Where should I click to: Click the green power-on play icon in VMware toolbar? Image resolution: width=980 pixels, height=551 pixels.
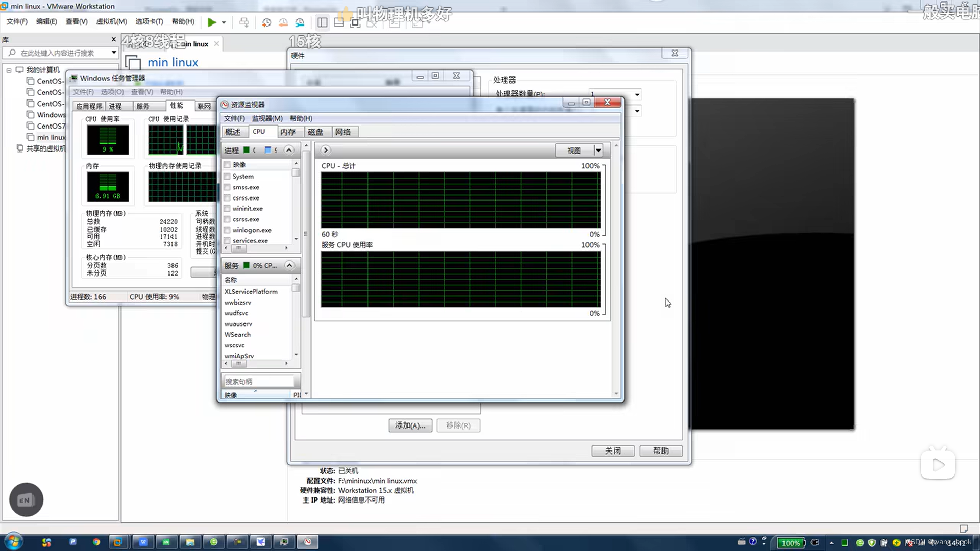(x=212, y=22)
